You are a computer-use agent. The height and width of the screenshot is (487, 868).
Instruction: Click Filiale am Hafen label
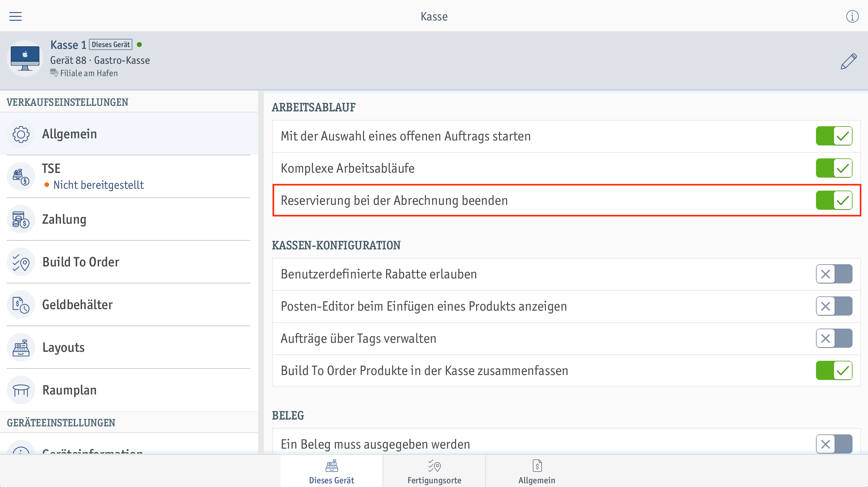coord(89,73)
